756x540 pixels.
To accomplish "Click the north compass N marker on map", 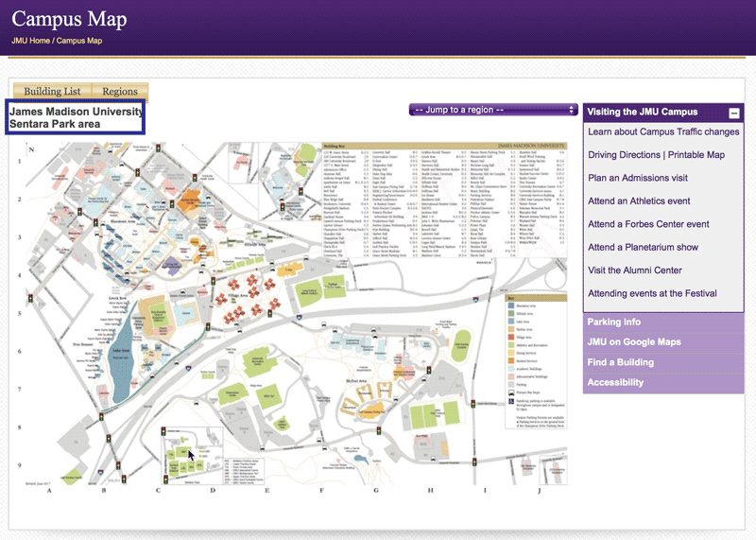I will (31, 149).
